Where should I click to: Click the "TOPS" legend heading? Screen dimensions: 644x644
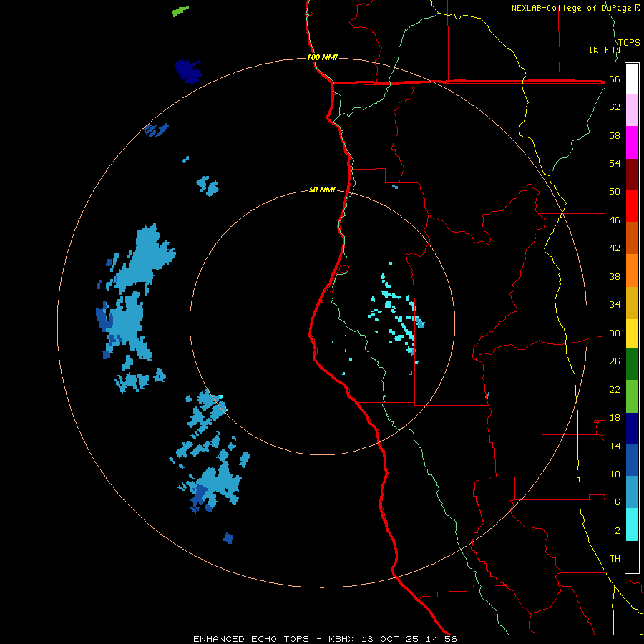point(629,43)
